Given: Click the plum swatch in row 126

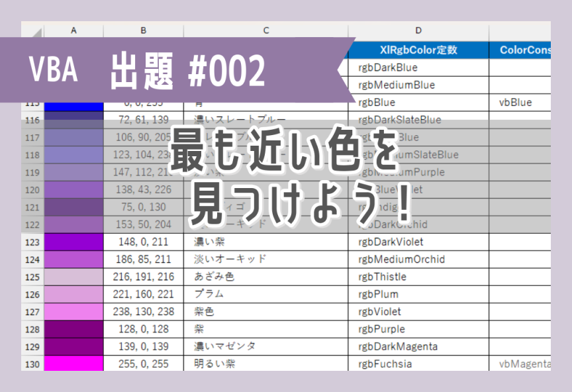Looking at the screenshot, I should 73,295.
